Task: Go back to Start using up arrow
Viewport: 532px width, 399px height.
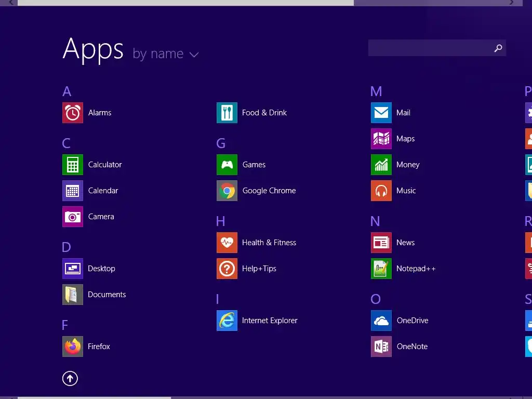Action: tap(70, 378)
